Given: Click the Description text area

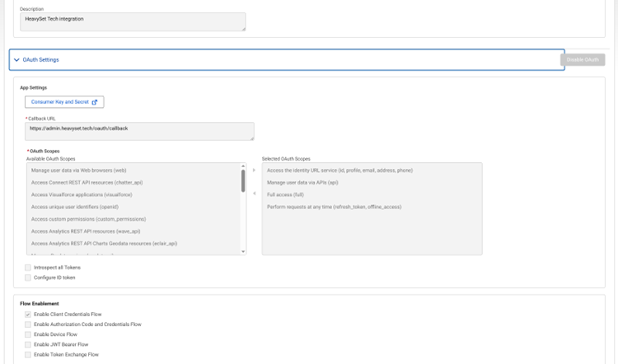Looking at the screenshot, I should (x=133, y=21).
